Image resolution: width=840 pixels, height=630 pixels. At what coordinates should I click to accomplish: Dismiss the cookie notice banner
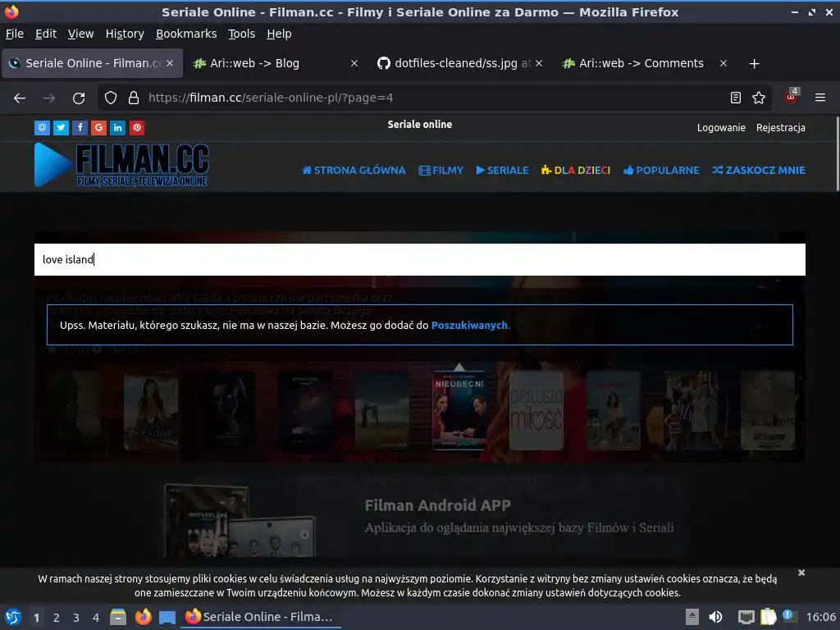pos(801,573)
